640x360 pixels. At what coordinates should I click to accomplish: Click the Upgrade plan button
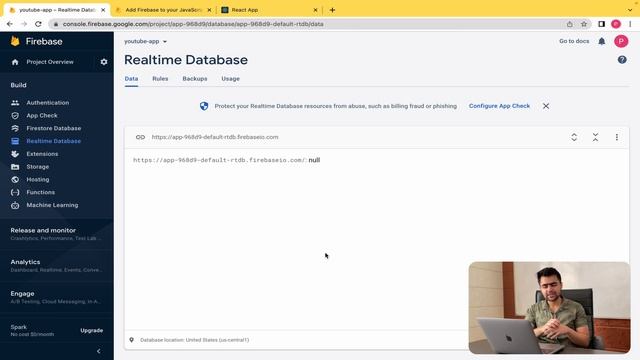click(x=91, y=330)
